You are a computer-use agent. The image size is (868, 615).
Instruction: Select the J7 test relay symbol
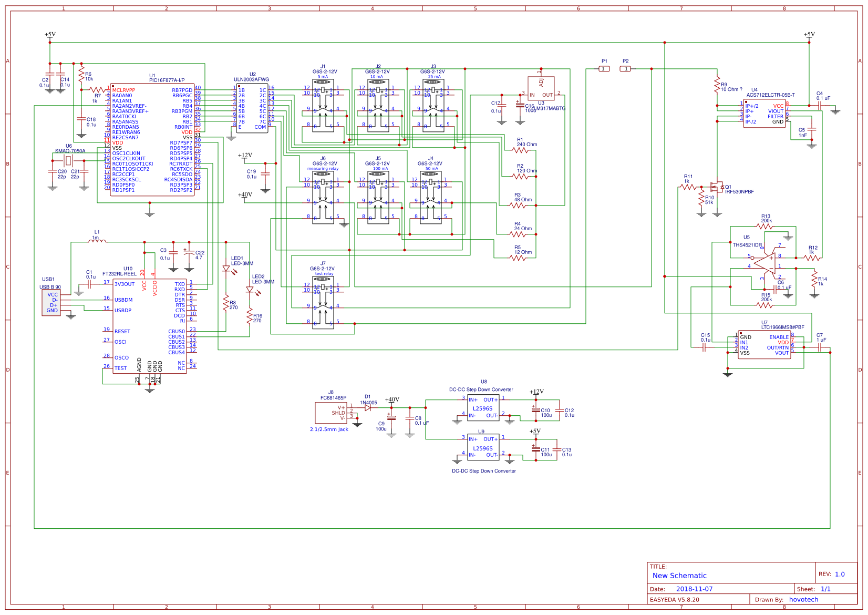coord(323,302)
